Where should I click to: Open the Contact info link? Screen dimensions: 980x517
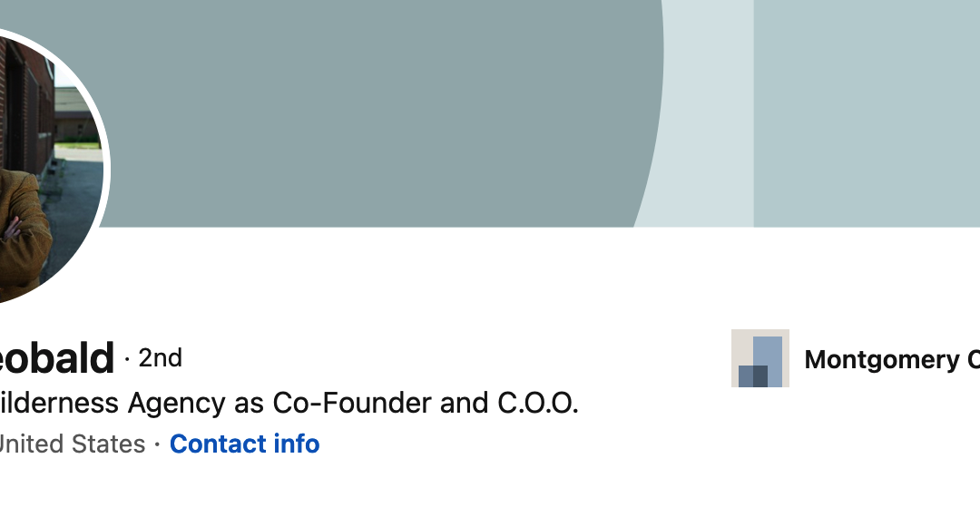pos(244,444)
